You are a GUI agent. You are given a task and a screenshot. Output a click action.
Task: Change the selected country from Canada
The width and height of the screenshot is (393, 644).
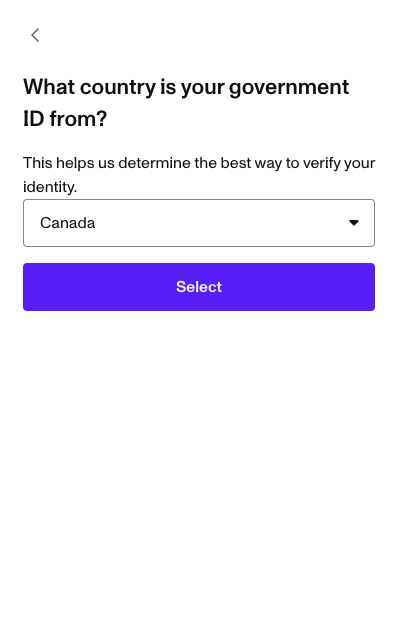point(199,223)
